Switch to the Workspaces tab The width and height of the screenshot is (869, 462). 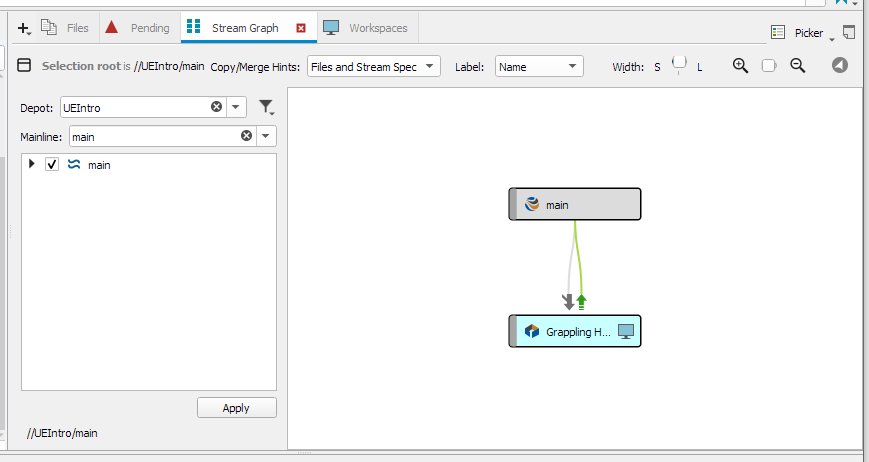367,28
